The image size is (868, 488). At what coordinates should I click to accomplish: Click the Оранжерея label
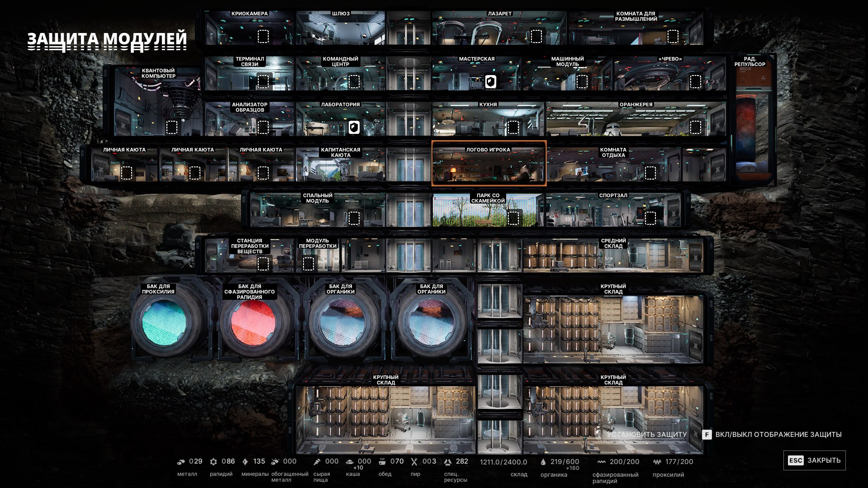click(x=636, y=104)
